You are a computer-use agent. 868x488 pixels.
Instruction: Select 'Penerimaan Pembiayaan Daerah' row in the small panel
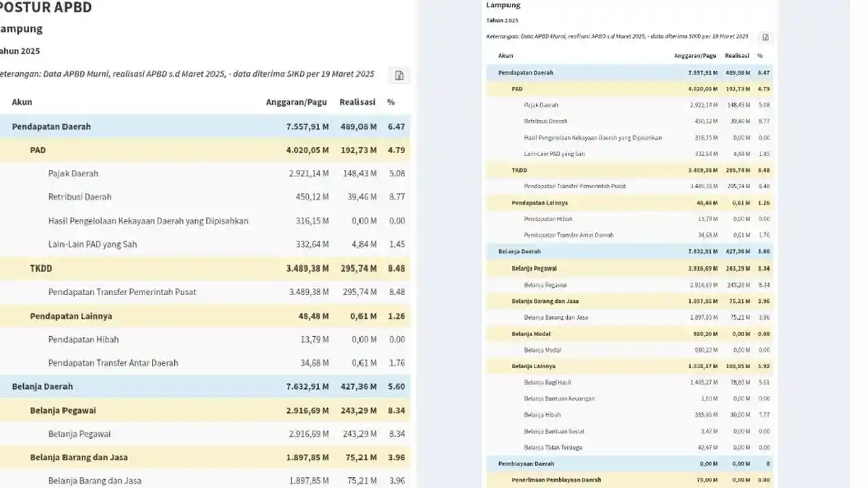tap(628, 480)
